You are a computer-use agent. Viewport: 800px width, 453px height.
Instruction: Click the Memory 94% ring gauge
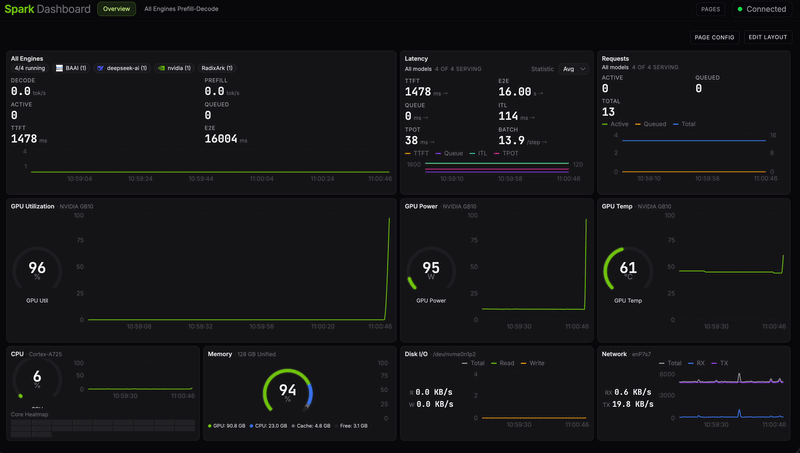tap(287, 392)
